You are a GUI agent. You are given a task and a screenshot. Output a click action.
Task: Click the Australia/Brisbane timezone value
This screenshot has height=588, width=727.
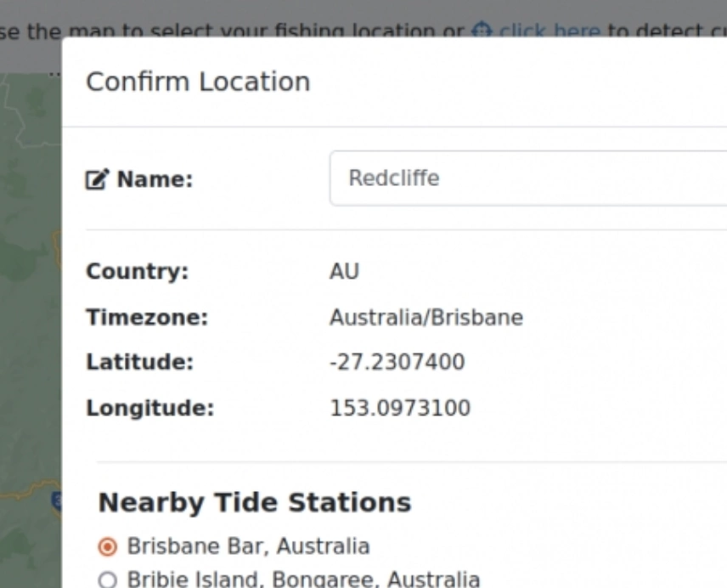tap(425, 318)
